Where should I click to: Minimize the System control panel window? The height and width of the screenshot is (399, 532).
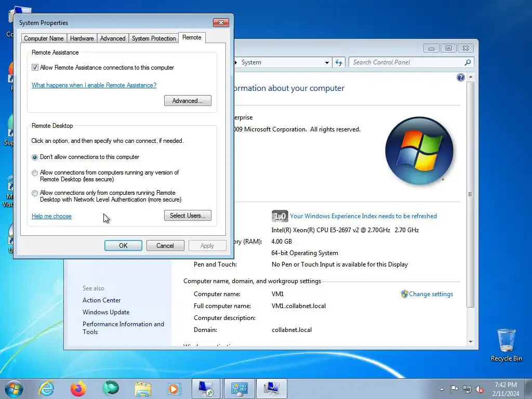click(431, 48)
